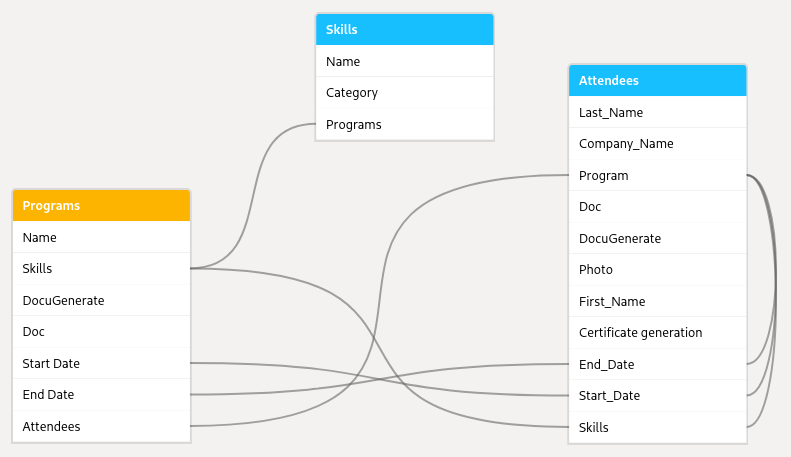The height and width of the screenshot is (457, 791).
Task: Click the Attendees field in Programs table
Action: point(101,427)
